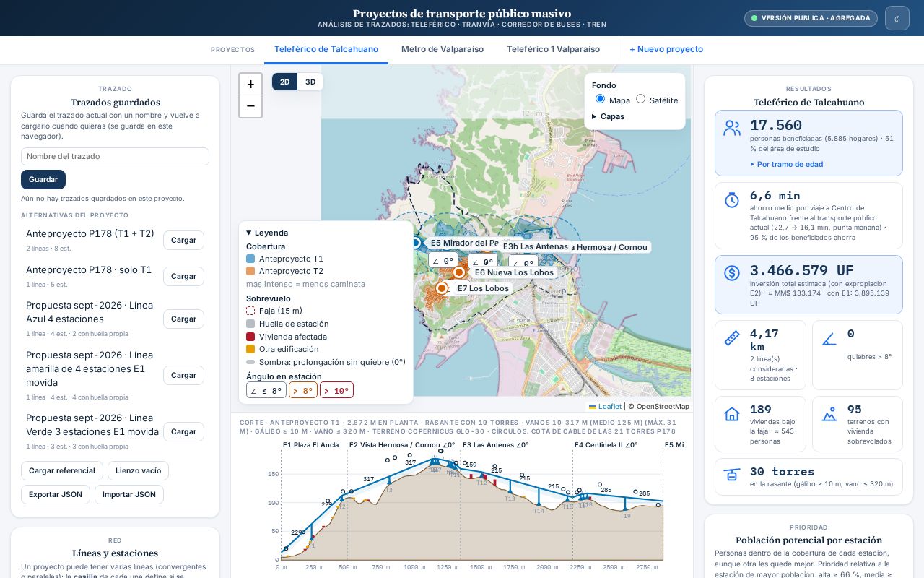Image resolution: width=924 pixels, height=578 pixels.
Task: Click the Anteproyecto T2 orange swatch
Action: coord(250,271)
